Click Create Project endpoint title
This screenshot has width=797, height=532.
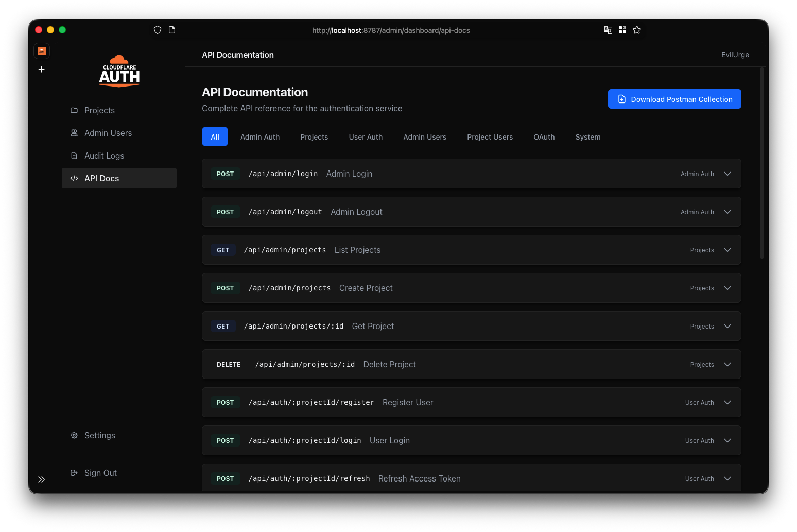(366, 288)
